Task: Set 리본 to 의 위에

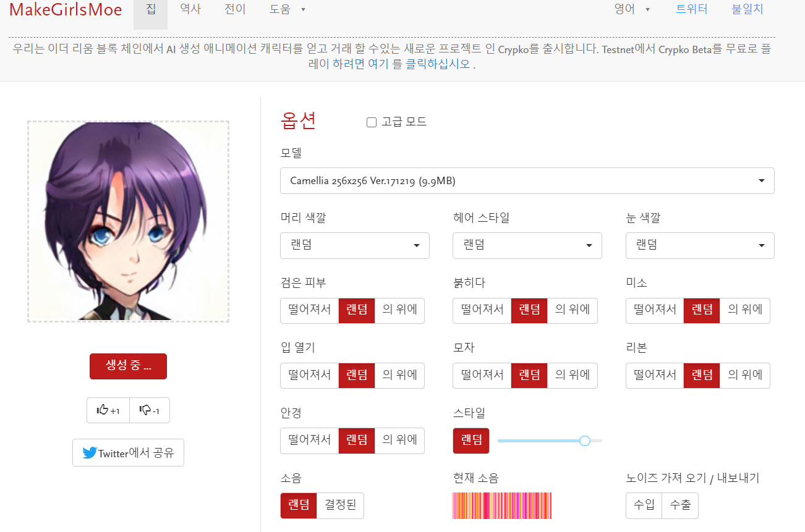Action: click(x=745, y=375)
